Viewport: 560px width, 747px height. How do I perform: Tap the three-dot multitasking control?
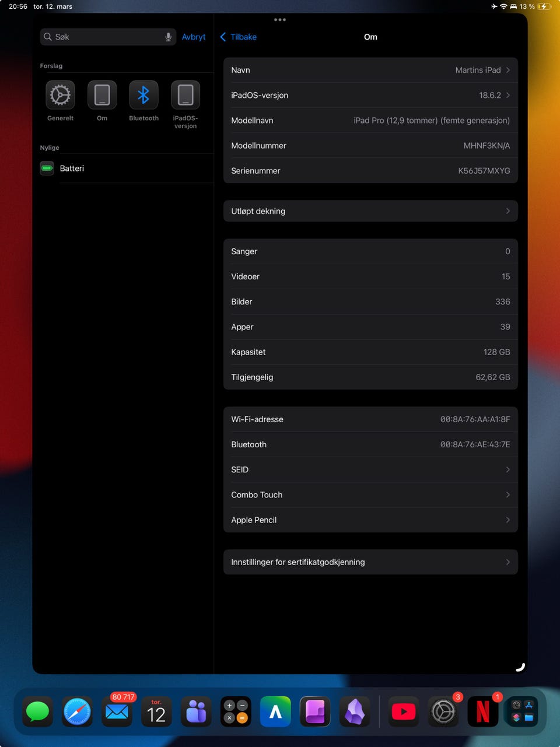(280, 20)
